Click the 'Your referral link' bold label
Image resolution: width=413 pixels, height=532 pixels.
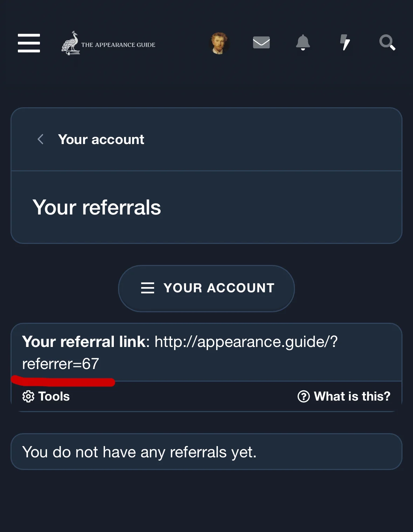point(86,342)
